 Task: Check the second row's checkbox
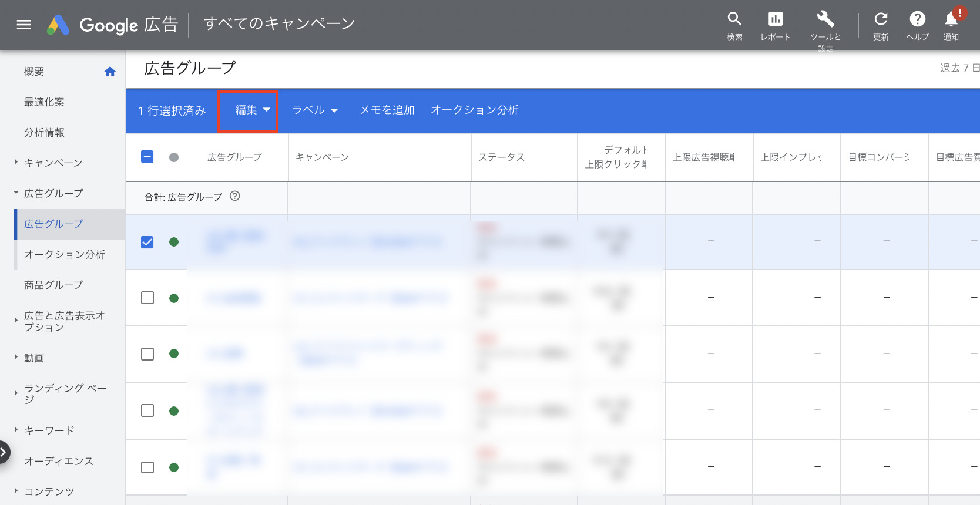tap(147, 298)
